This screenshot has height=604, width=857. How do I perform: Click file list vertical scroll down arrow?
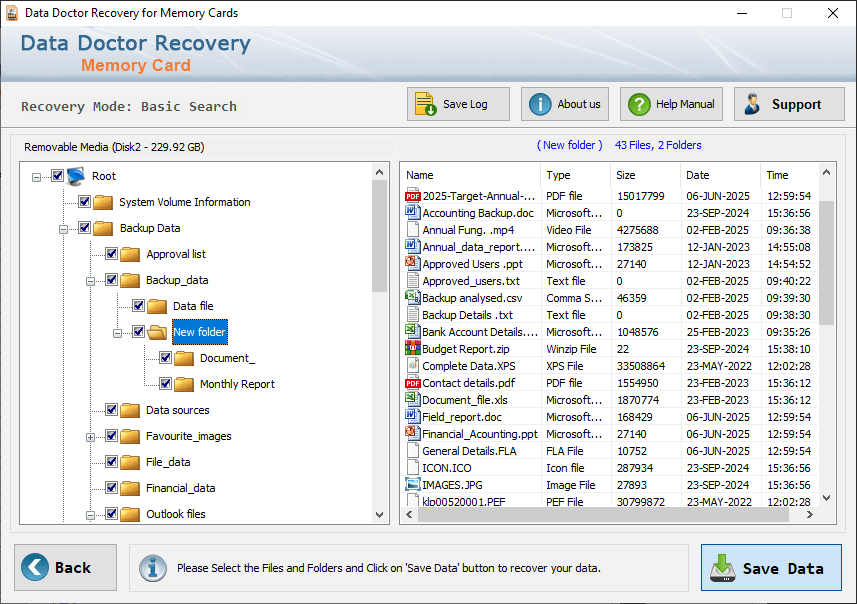coord(826,497)
